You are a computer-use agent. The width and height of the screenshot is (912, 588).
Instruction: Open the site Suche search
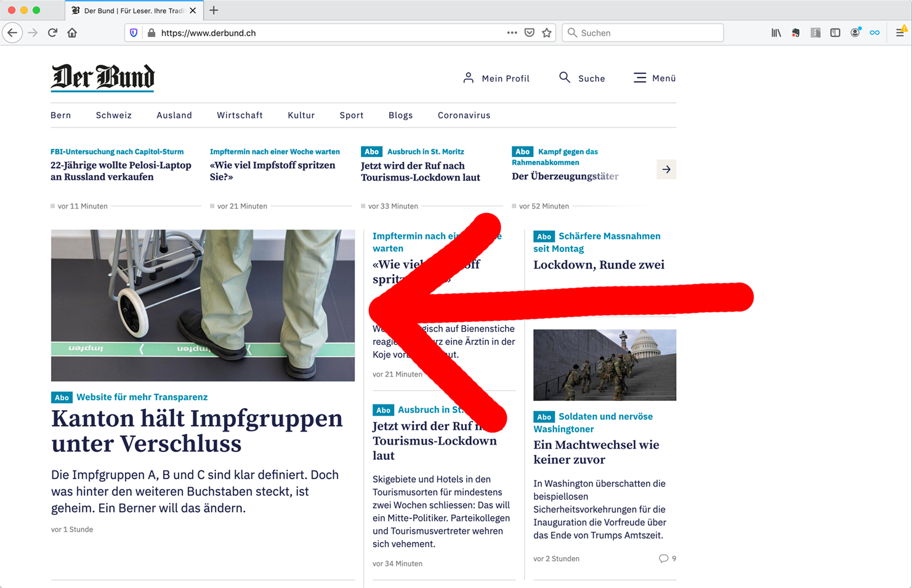582,78
